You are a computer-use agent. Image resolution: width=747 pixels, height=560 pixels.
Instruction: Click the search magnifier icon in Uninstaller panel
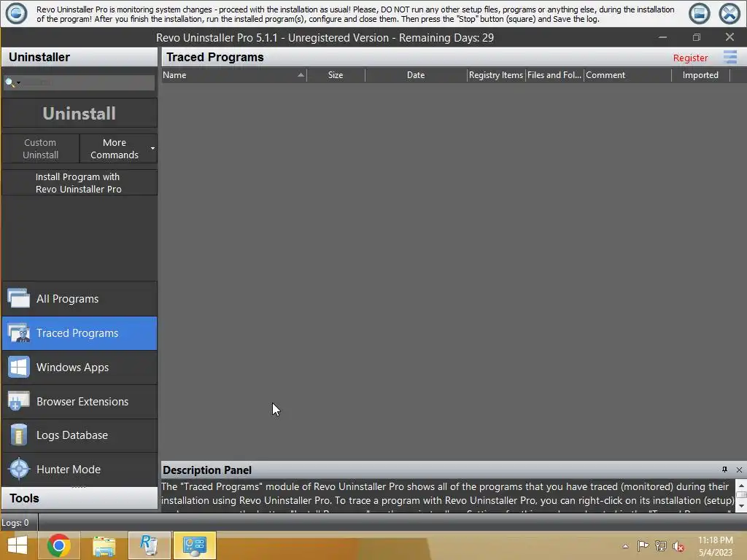9,82
